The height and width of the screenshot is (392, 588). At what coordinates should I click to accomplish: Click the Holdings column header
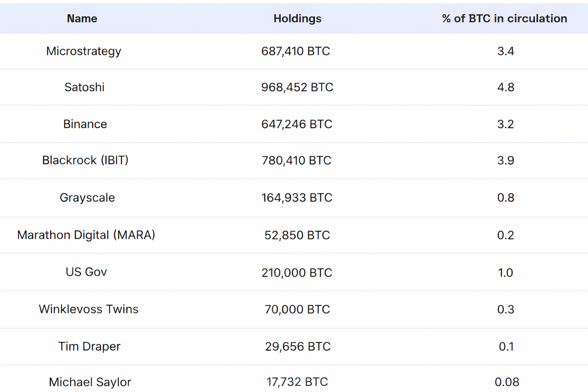click(x=297, y=18)
